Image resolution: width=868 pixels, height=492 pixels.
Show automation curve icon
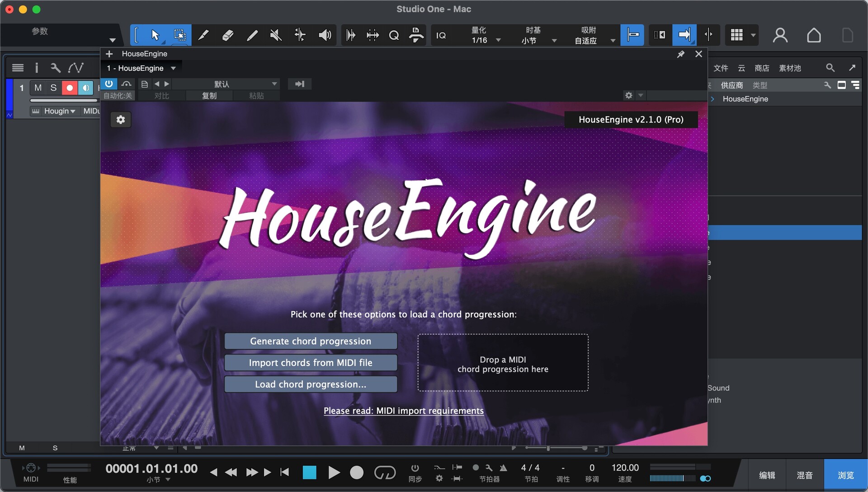pos(75,68)
